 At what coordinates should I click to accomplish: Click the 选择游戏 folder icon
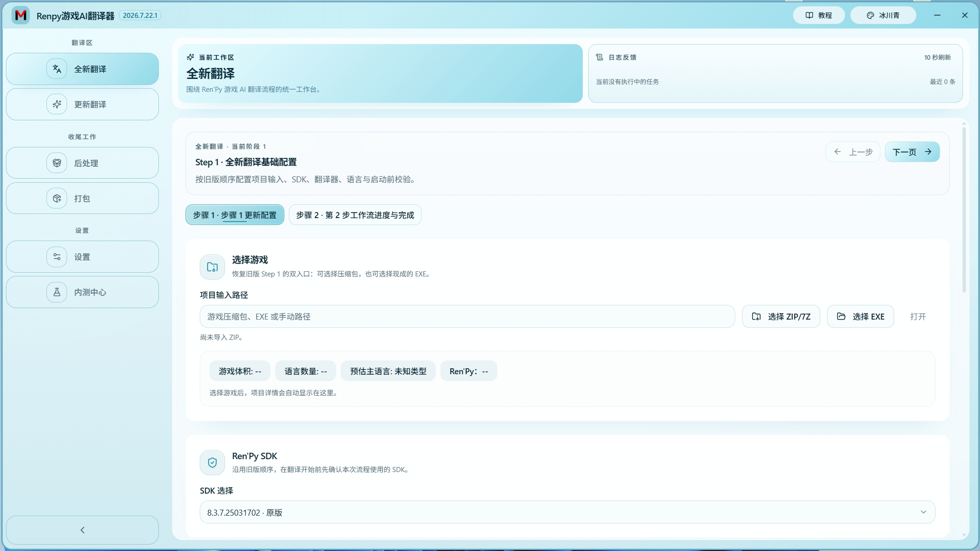tap(212, 267)
